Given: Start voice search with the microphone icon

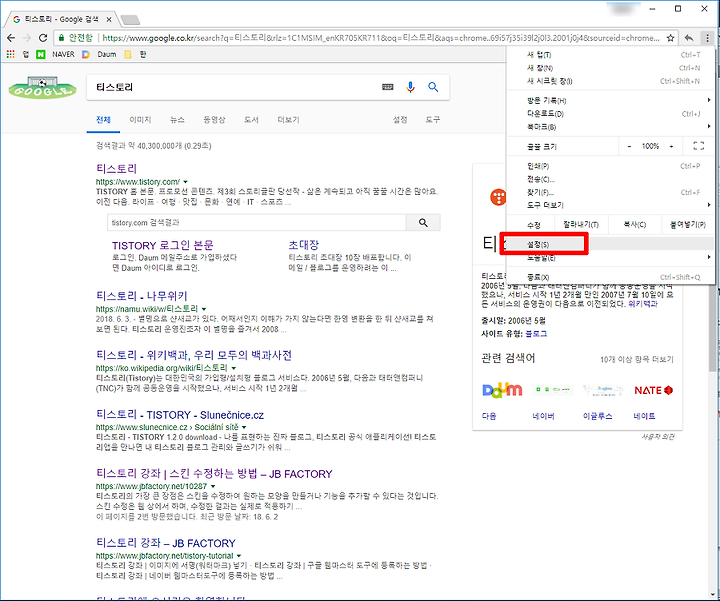Looking at the screenshot, I should coord(411,87).
